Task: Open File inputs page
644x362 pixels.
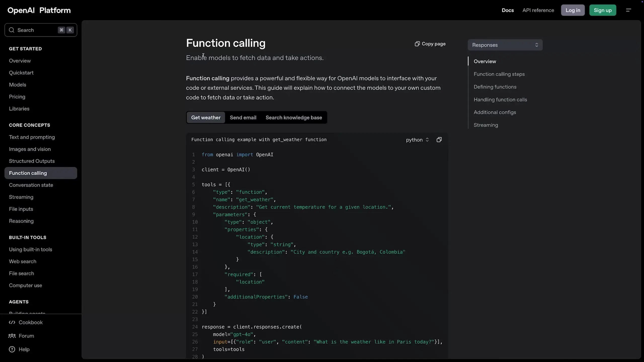Action: (21, 209)
